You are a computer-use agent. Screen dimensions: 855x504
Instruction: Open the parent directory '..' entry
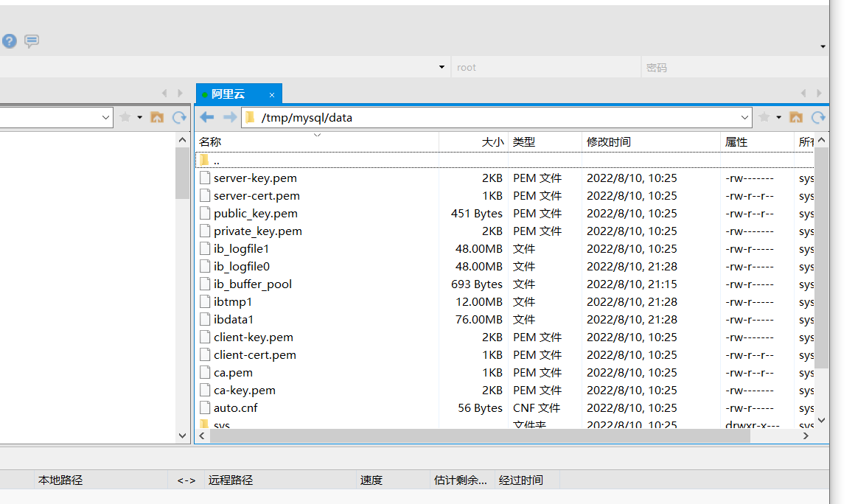pyautogui.click(x=217, y=160)
